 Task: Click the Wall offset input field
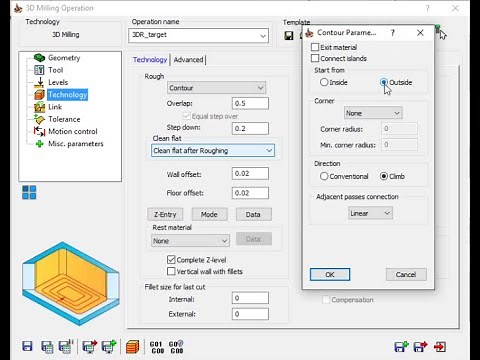(250, 173)
